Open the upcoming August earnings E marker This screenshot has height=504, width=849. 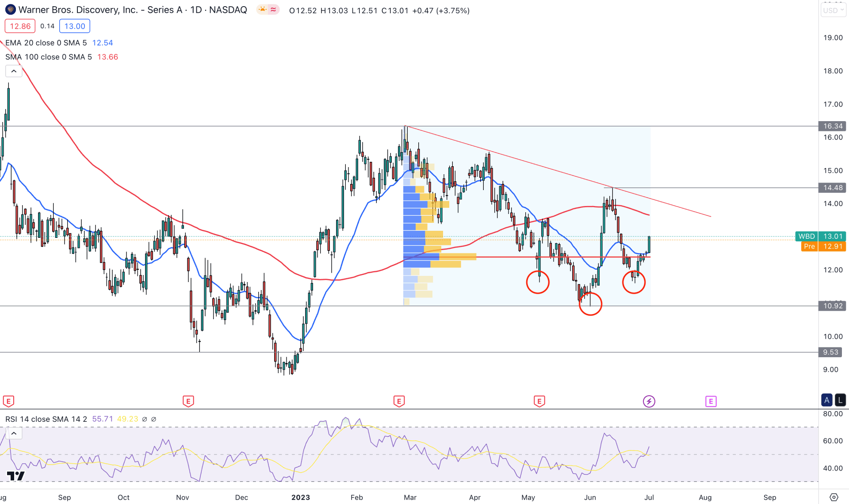tap(711, 401)
